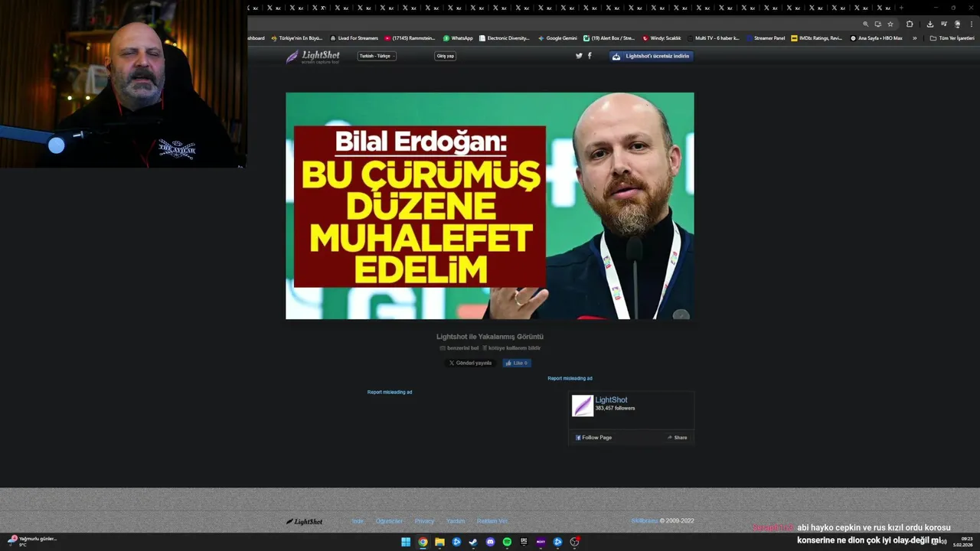The image size is (980, 551).
Task: Click the Facebook Like button
Action: tap(517, 363)
